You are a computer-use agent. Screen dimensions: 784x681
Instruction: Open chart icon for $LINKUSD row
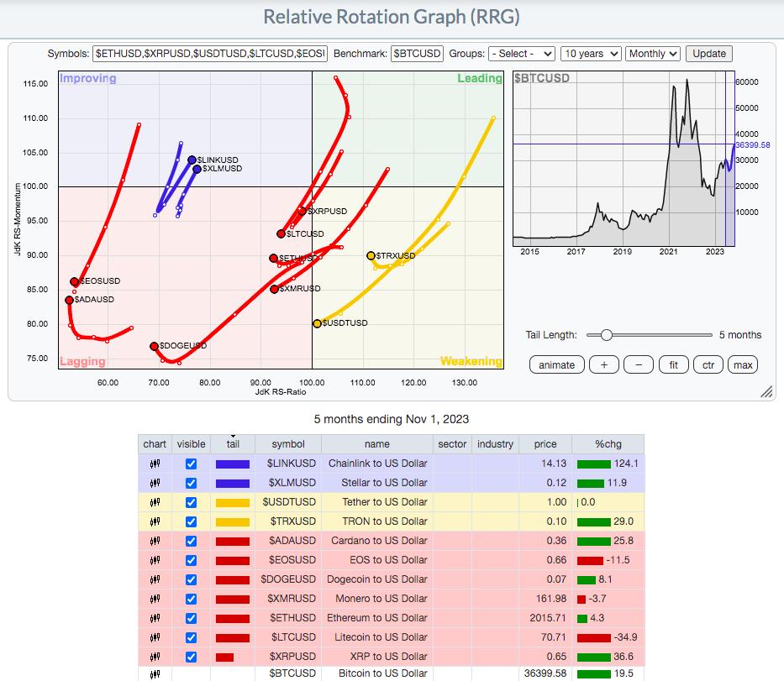[155, 464]
